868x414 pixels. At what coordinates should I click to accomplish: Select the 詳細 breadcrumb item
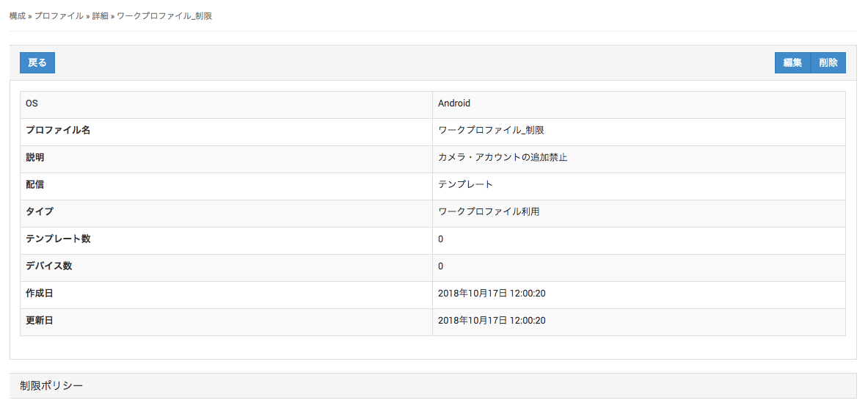coord(101,15)
